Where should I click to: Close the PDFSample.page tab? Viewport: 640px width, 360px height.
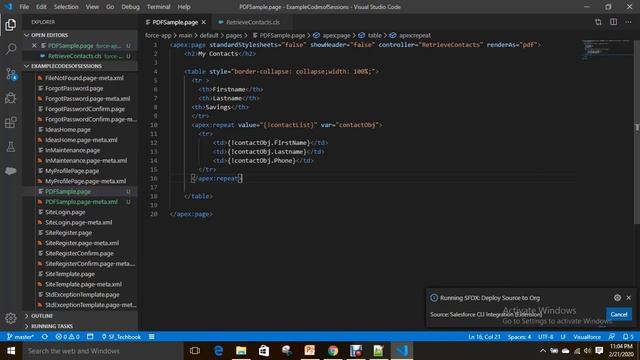[204, 22]
